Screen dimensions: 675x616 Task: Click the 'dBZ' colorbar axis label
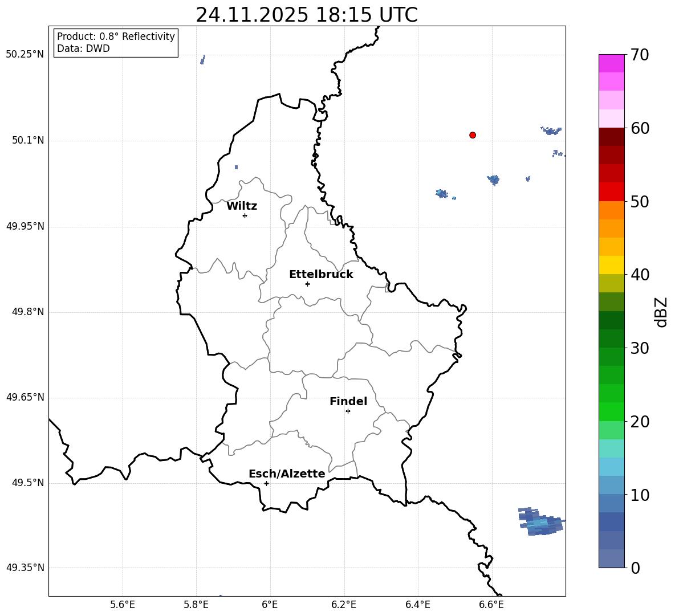tap(662, 312)
